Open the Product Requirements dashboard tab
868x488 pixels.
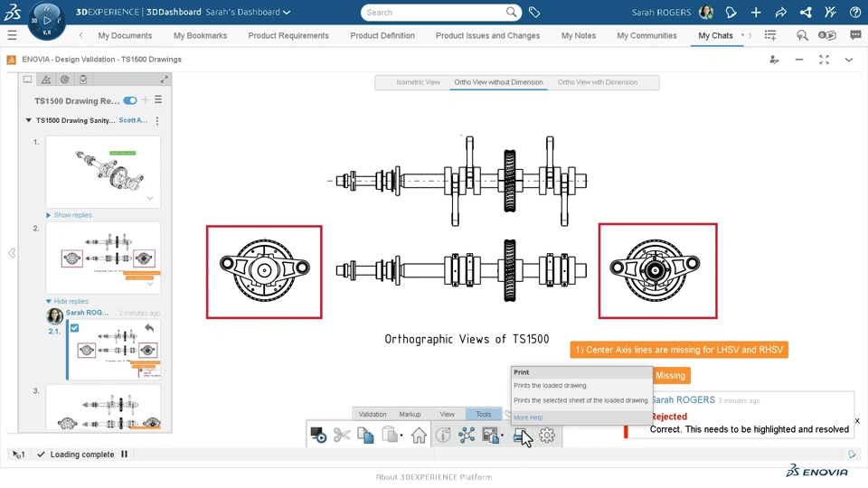pyautogui.click(x=288, y=35)
